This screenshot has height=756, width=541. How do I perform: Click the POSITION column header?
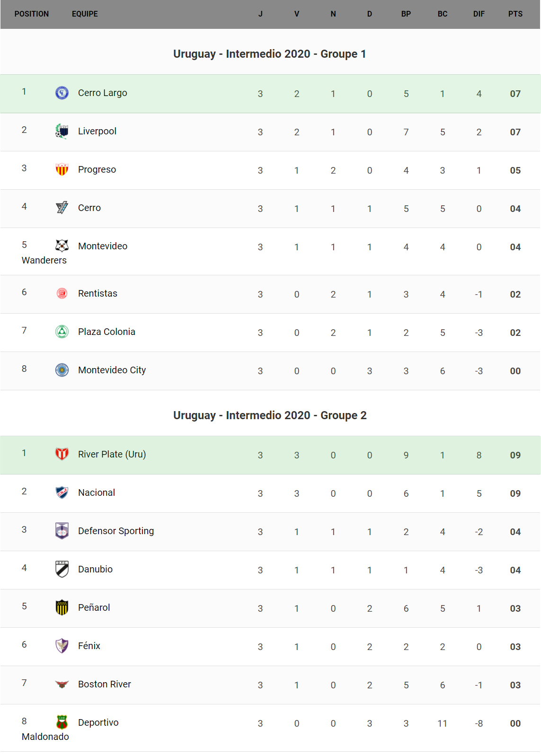tap(32, 14)
